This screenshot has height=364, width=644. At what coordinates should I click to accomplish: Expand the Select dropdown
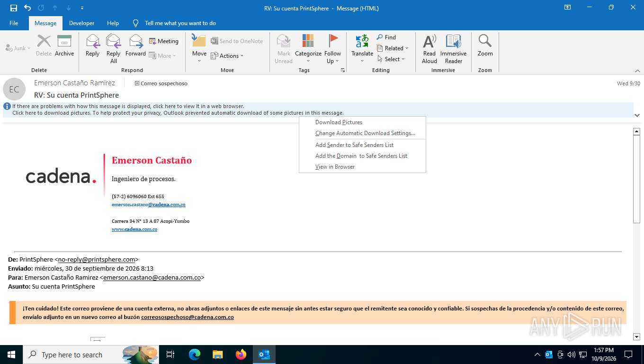pos(391,59)
